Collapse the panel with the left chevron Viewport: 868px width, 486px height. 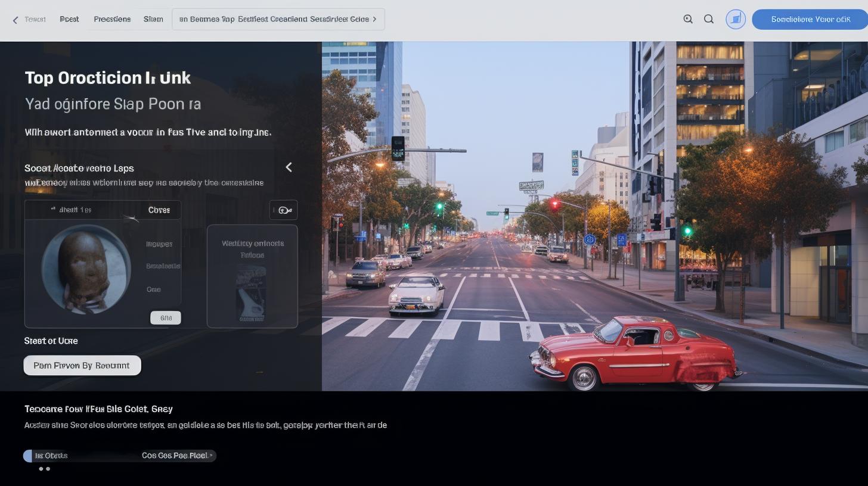point(289,167)
